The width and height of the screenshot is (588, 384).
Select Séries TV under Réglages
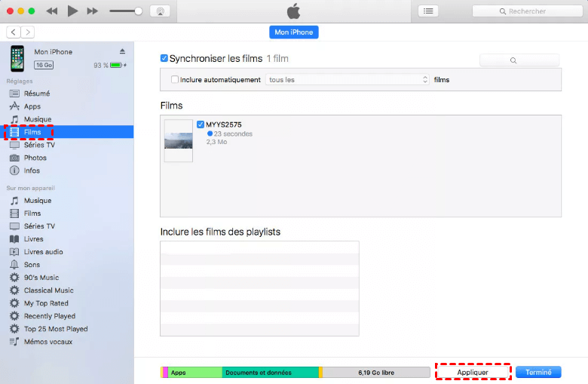(x=39, y=145)
